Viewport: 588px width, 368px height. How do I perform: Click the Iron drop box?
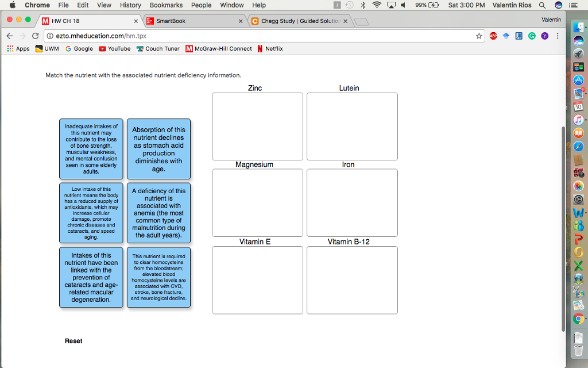[352, 203]
